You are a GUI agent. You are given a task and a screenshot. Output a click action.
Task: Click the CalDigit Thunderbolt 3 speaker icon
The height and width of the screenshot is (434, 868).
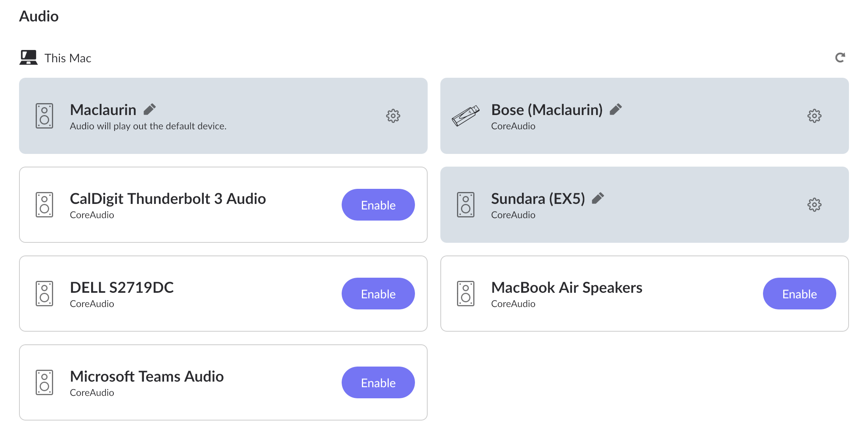click(44, 205)
